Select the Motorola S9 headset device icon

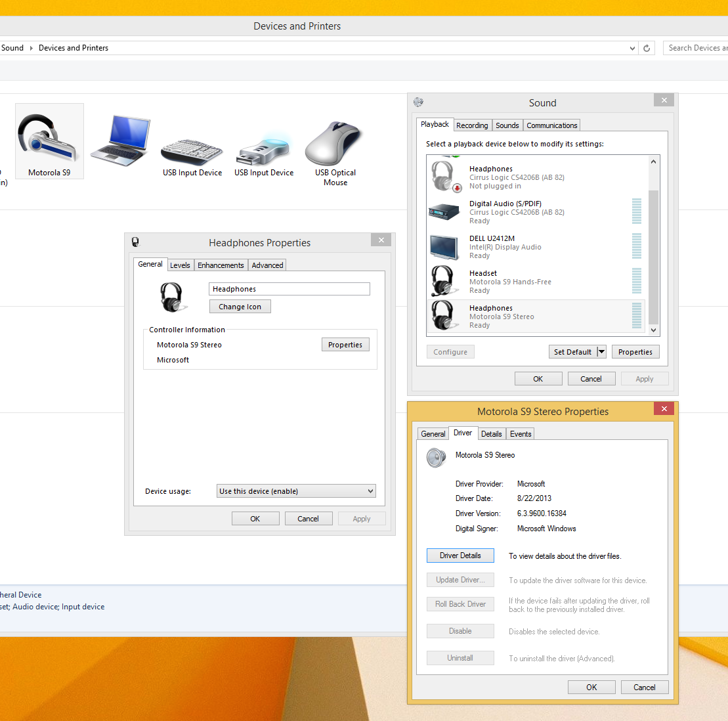tap(49, 139)
